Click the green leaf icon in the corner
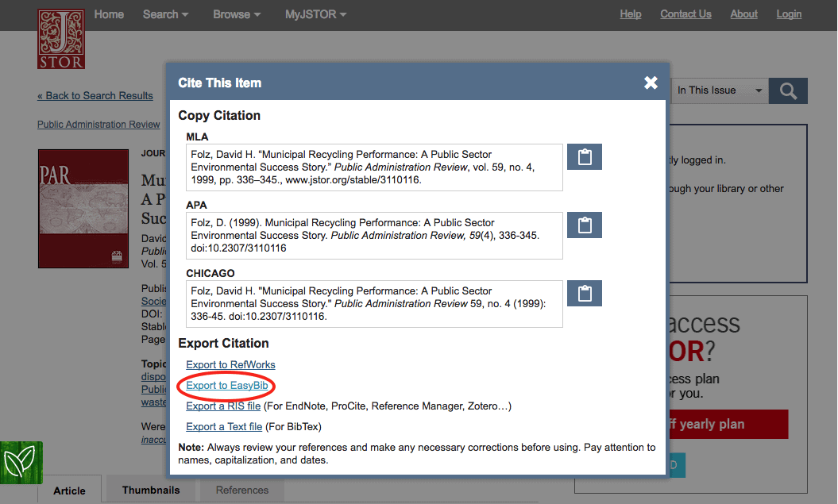 point(21,463)
